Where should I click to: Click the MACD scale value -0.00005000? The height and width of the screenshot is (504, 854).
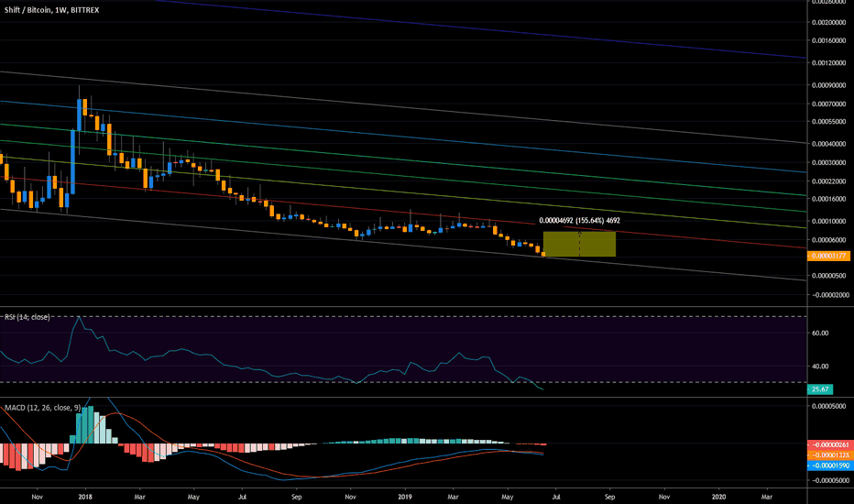[829, 480]
